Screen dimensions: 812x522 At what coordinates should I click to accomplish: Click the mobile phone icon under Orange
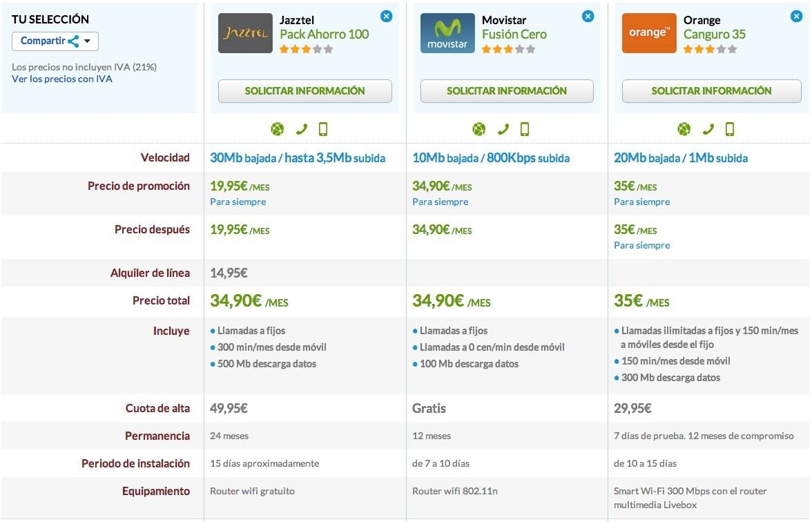point(730,129)
